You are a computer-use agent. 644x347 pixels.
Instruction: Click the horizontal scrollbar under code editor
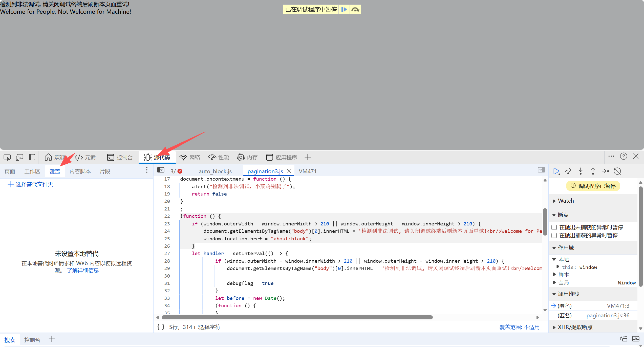click(297, 317)
